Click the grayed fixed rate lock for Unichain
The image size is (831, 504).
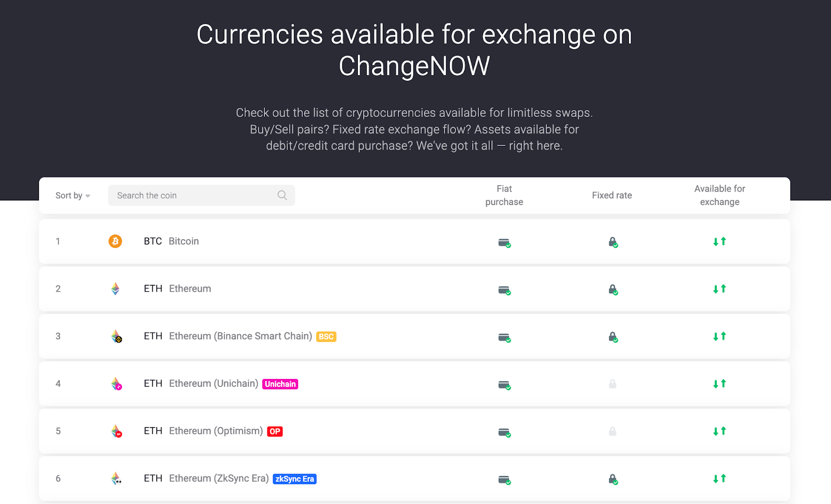point(613,384)
